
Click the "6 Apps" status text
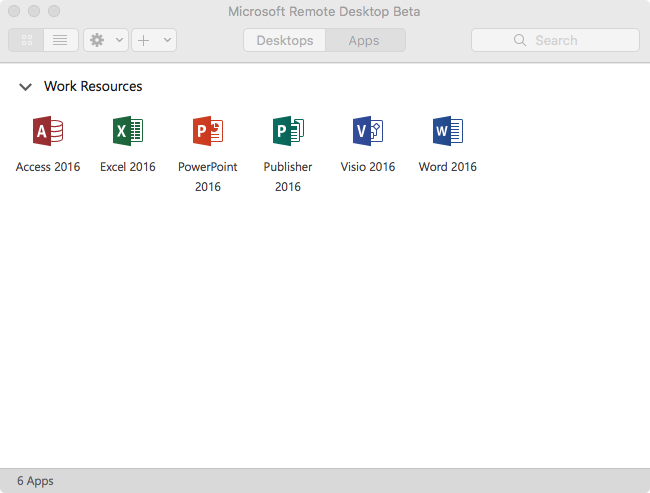coord(35,481)
